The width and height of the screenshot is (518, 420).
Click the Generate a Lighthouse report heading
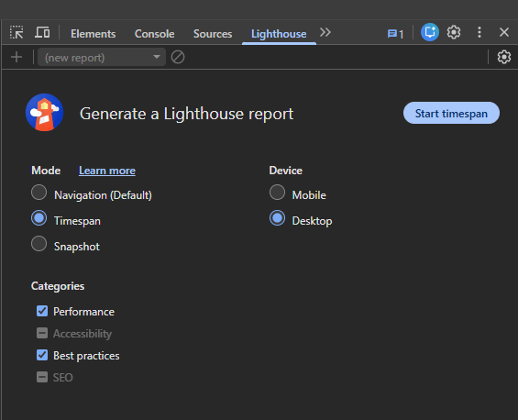187,114
